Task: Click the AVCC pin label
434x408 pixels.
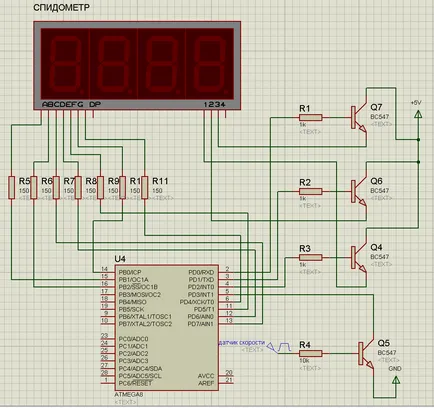Action: 206,376
